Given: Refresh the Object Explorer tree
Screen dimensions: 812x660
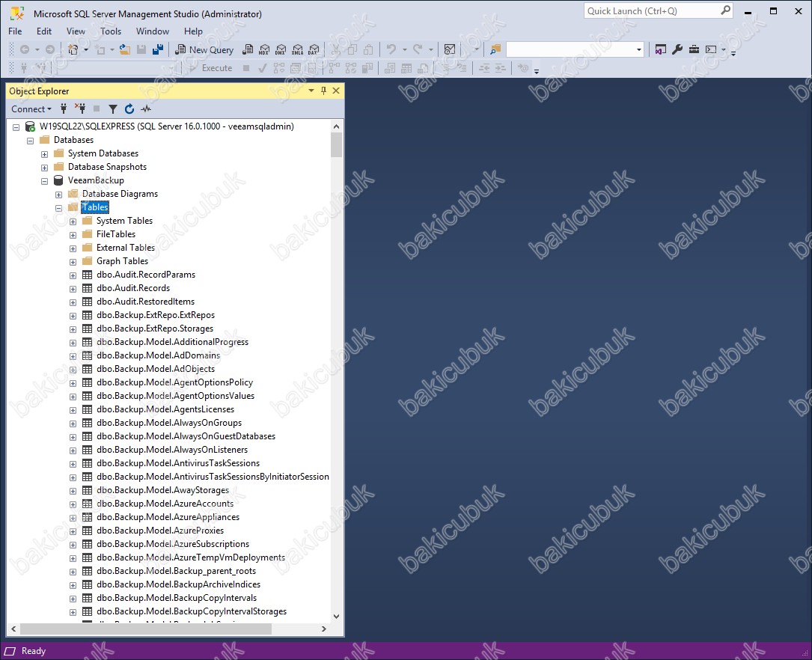Looking at the screenshot, I should click(129, 109).
